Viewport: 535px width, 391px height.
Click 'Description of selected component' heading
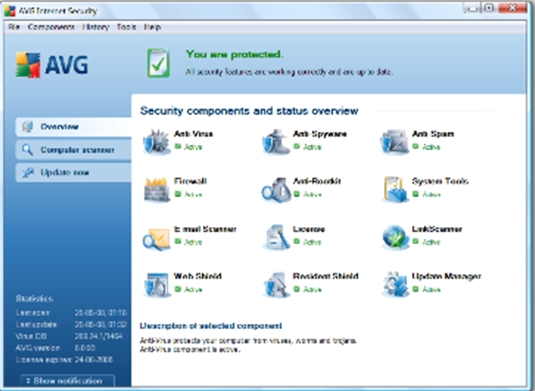211,326
